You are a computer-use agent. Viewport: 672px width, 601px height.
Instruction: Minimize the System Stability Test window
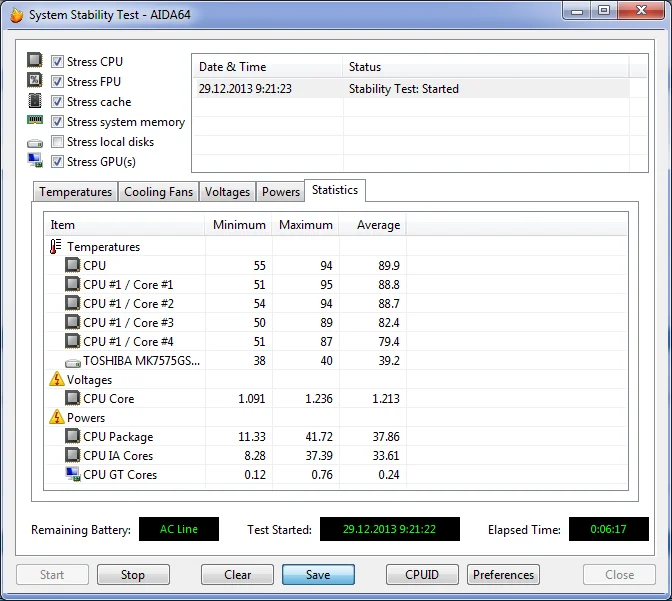(577, 11)
